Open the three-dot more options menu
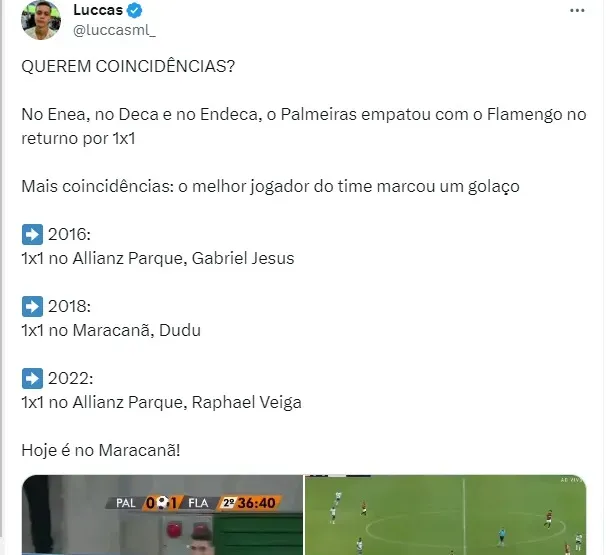606x555 pixels. [x=577, y=11]
